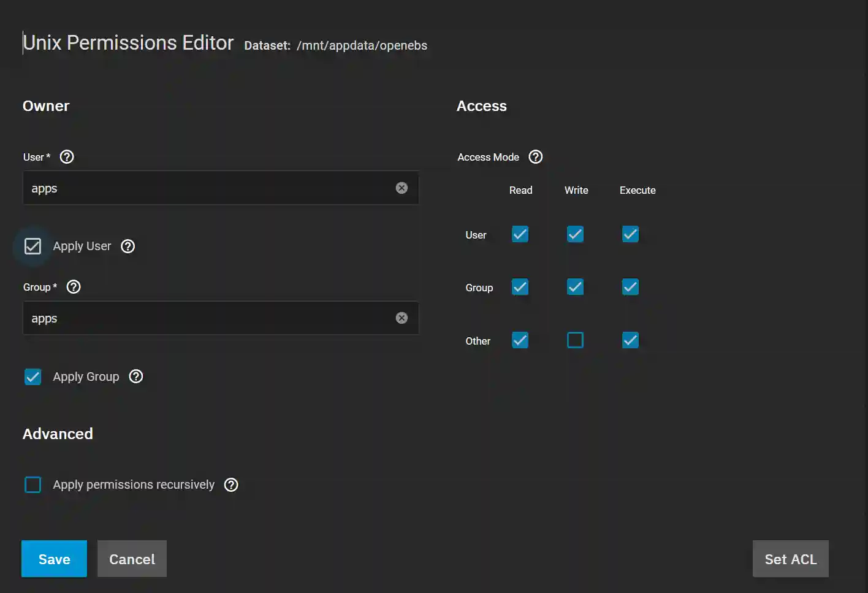Open the Apply Group help tooltip

pyautogui.click(x=135, y=377)
